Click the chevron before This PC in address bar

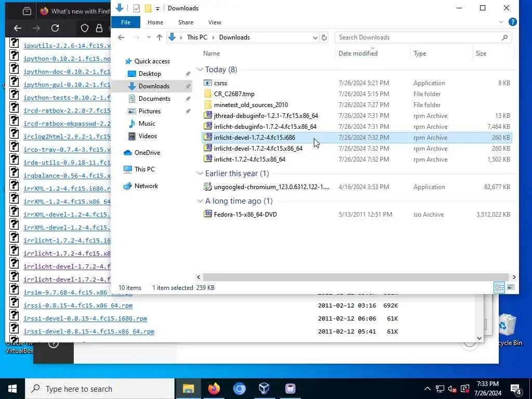[181, 37]
